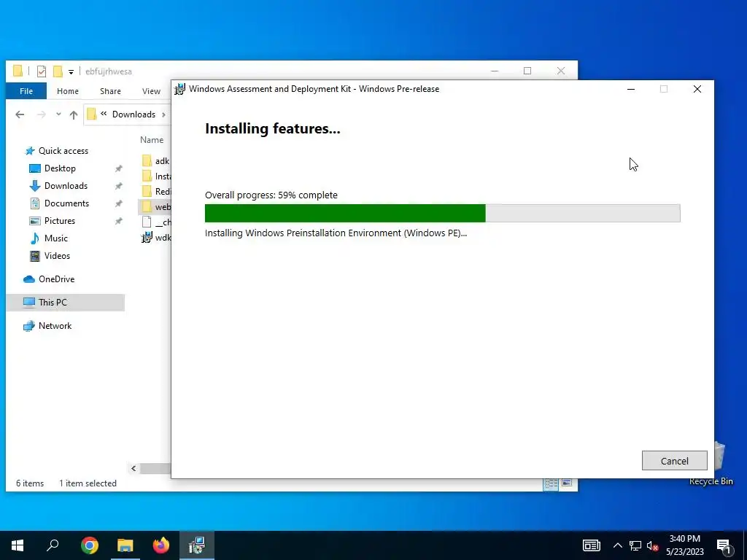Click the New folder quick access icon
Screen dimensions: 747x560
pyautogui.click(x=58, y=71)
